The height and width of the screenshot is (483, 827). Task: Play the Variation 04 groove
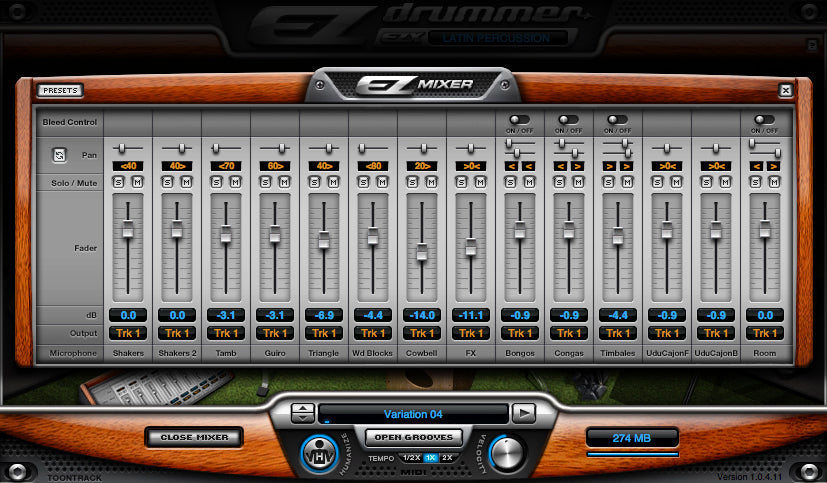(x=523, y=412)
